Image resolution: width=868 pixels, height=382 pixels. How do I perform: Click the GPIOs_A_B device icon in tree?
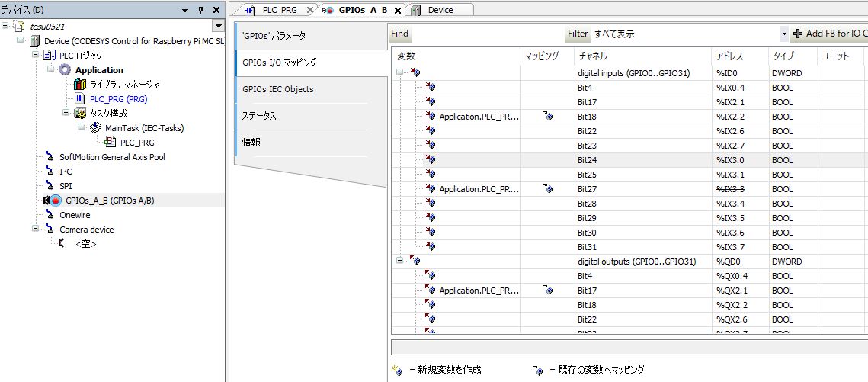point(52,201)
